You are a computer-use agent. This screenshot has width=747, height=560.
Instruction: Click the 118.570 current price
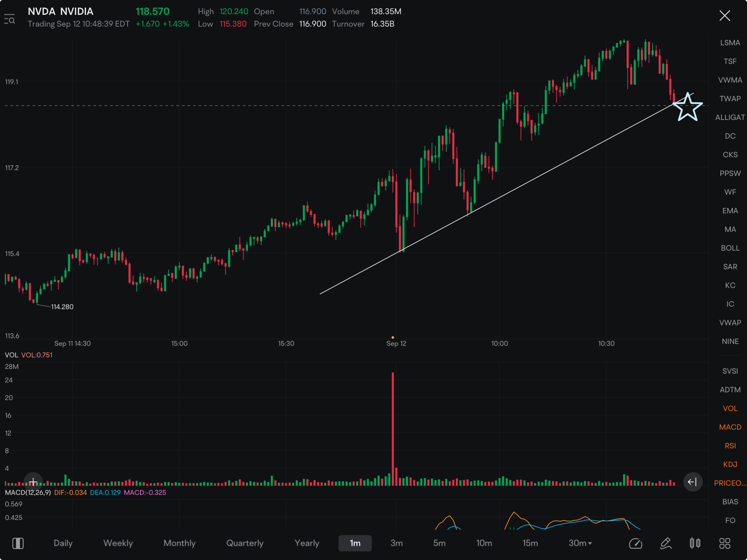tap(153, 11)
